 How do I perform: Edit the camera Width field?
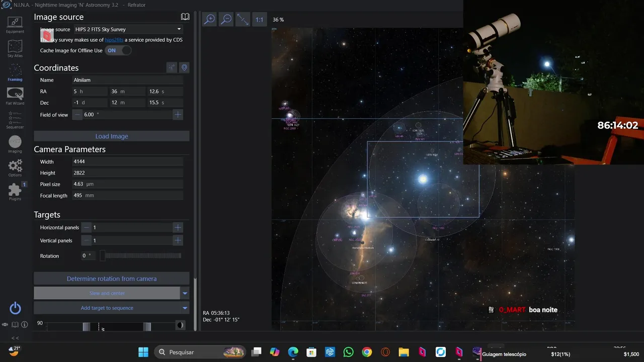(128, 162)
